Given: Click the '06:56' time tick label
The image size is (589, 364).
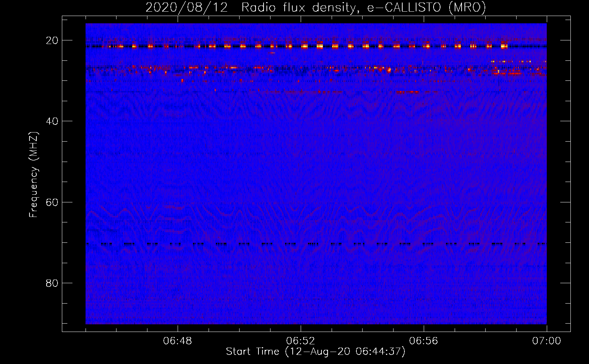Looking at the screenshot, I should tap(424, 341).
